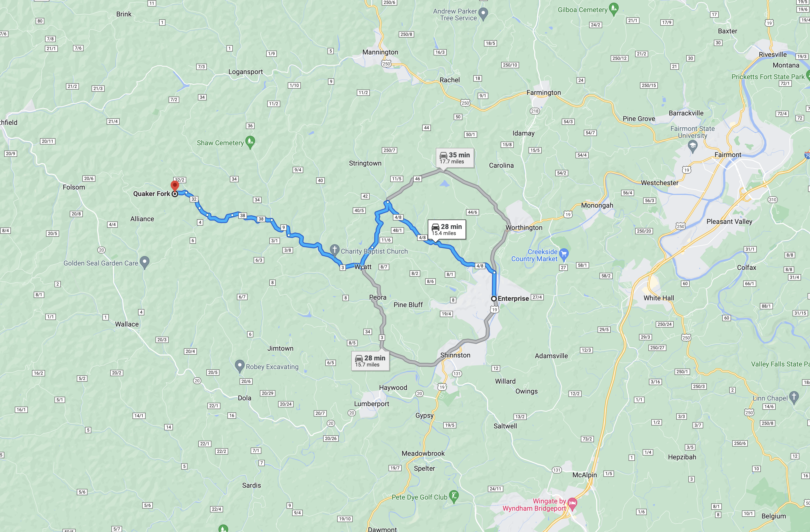Click the Shaw Cemetery park pin
The image size is (810, 532).
coord(250,142)
